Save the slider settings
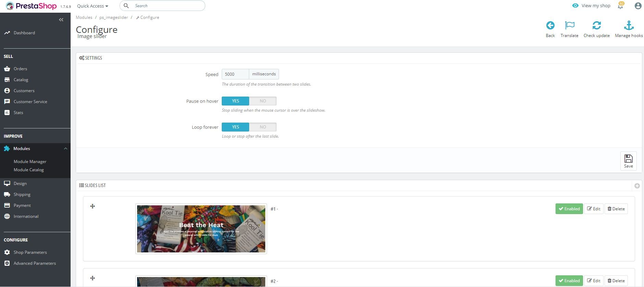Viewport: 644px width, 287px height. 629,161
